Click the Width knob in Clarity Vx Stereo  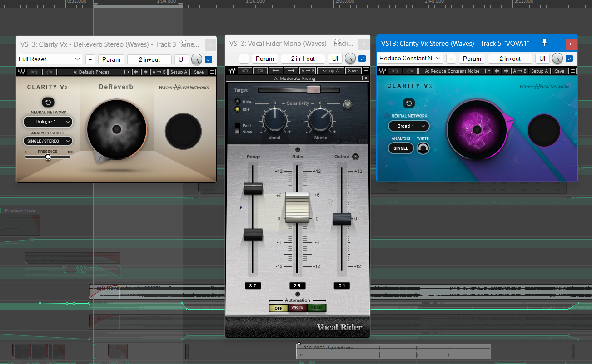[x=423, y=148]
